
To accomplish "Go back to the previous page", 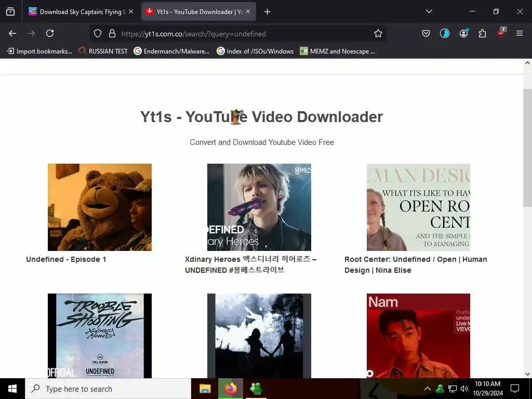I will (12, 33).
